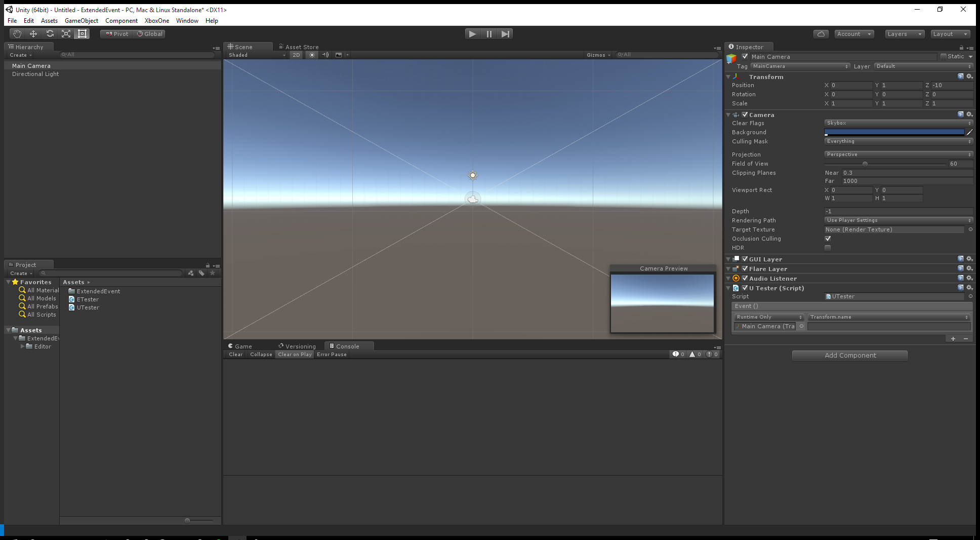Disable Flare Layer component
Screen dimensions: 980x540
click(x=745, y=268)
